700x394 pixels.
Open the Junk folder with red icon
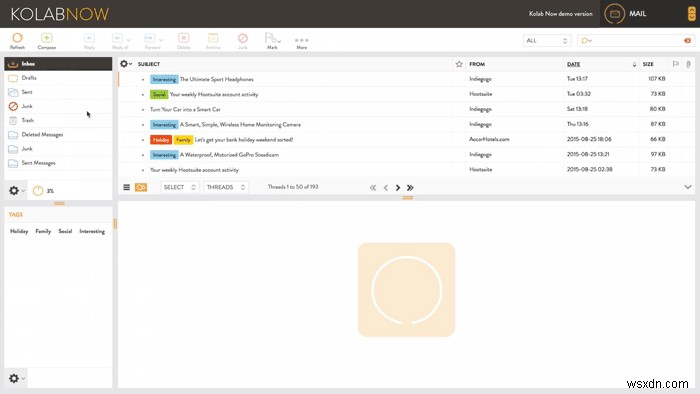click(x=58, y=106)
